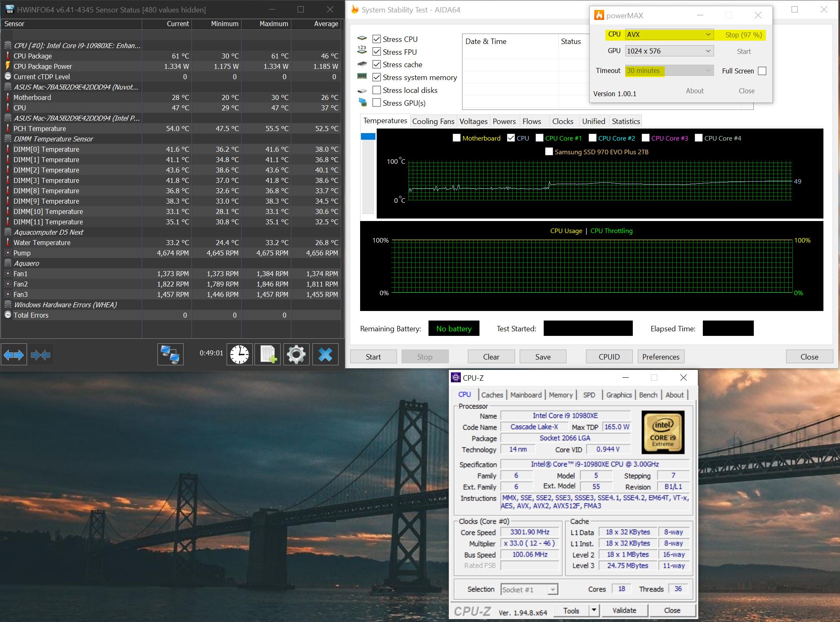Click HWiNFO log file icon
Screen dimensions: 840x622
[268, 355]
